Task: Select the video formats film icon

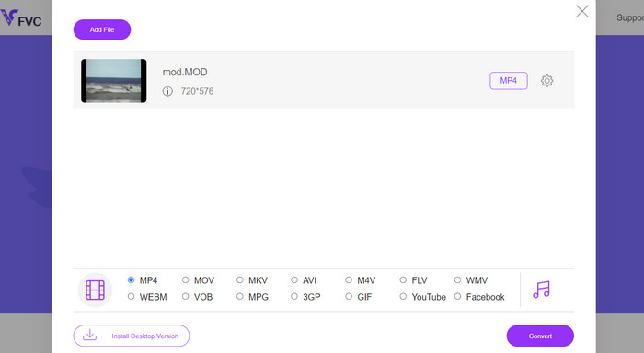Action: (95, 290)
